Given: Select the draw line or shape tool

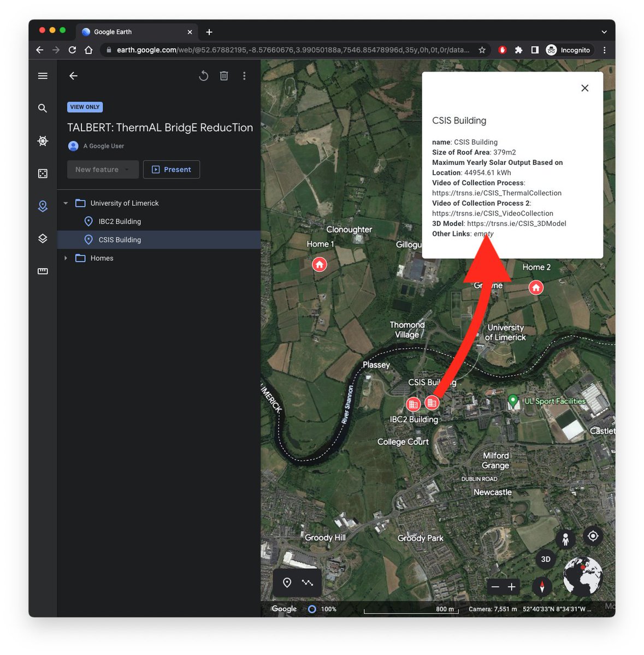Looking at the screenshot, I should coord(308,582).
